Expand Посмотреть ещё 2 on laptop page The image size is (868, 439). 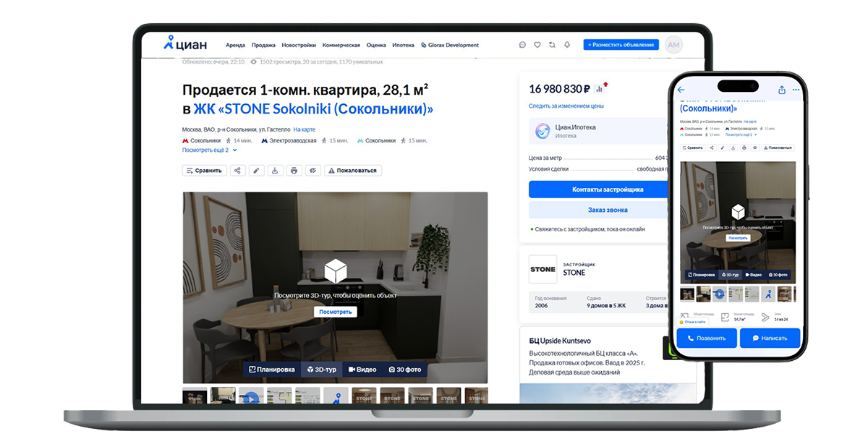click(210, 150)
